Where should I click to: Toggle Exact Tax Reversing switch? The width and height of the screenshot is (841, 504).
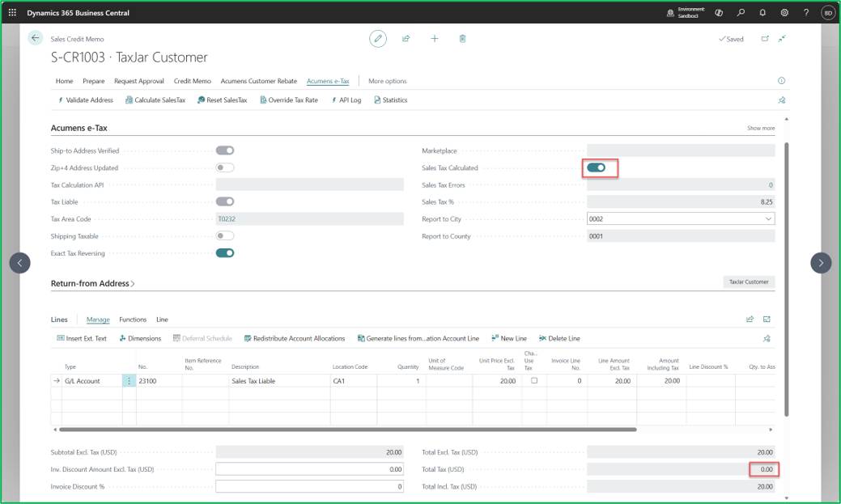(225, 253)
